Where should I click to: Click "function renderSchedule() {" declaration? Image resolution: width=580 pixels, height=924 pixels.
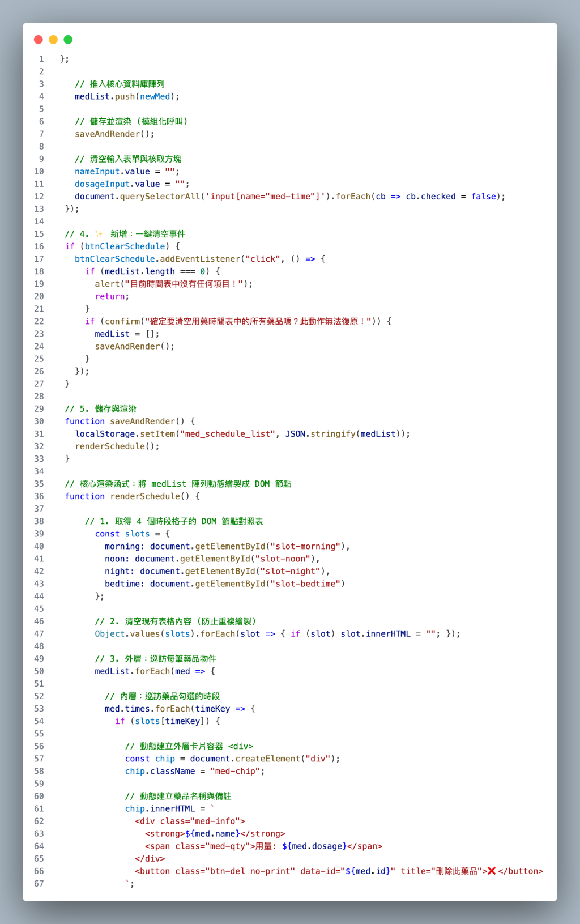point(133,496)
